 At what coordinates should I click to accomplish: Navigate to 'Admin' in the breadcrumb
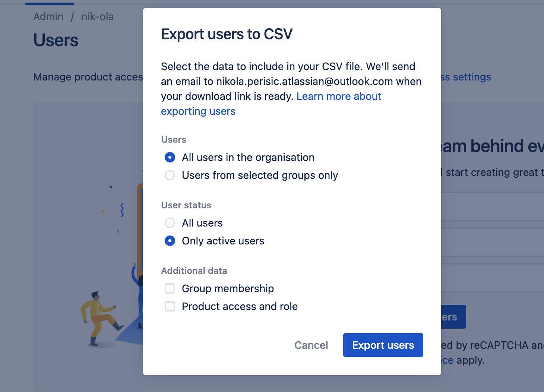click(48, 16)
